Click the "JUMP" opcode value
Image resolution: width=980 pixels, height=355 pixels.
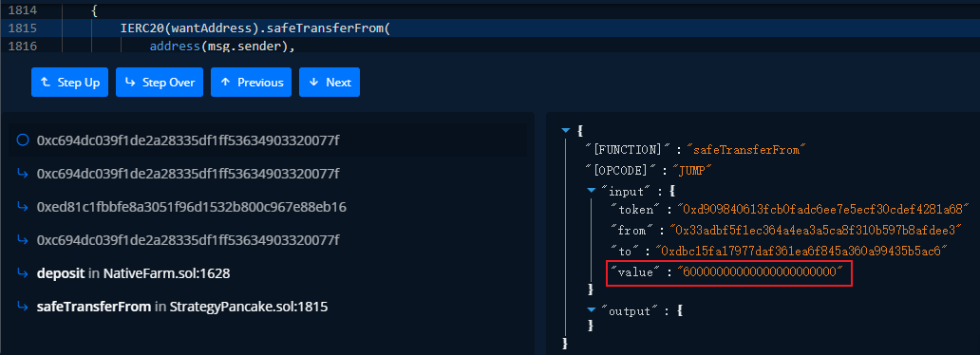pos(692,170)
